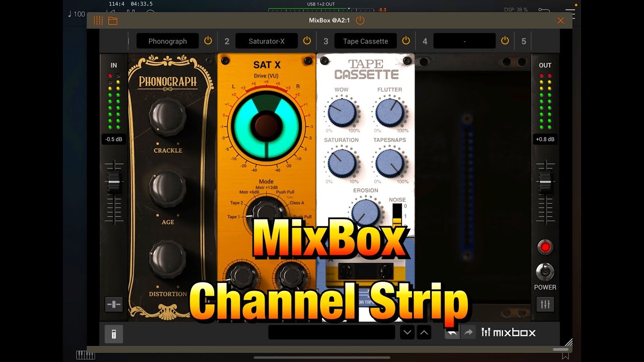Click the slot number 3 label

click(326, 41)
